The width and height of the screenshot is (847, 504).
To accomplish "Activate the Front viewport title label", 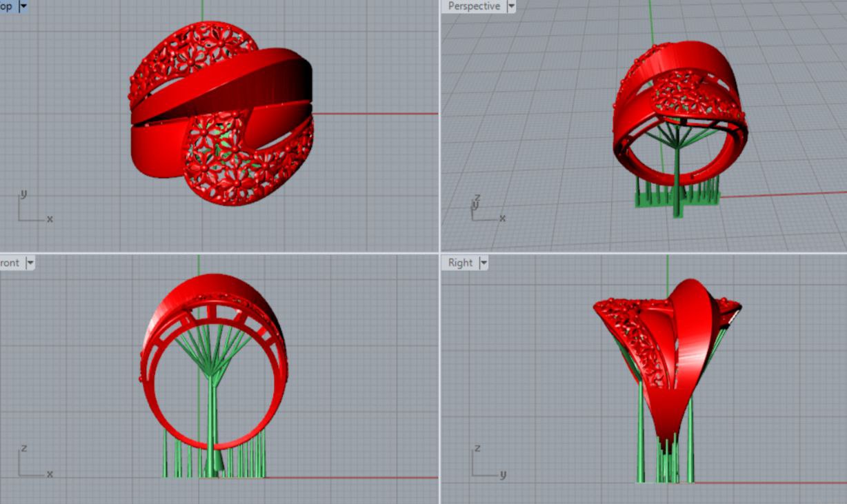I will 10,263.
